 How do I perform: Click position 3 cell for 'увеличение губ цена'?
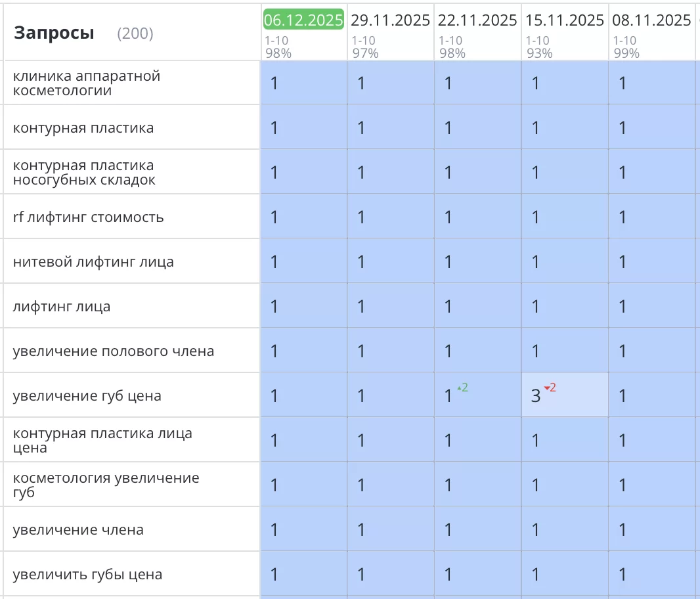(536, 395)
